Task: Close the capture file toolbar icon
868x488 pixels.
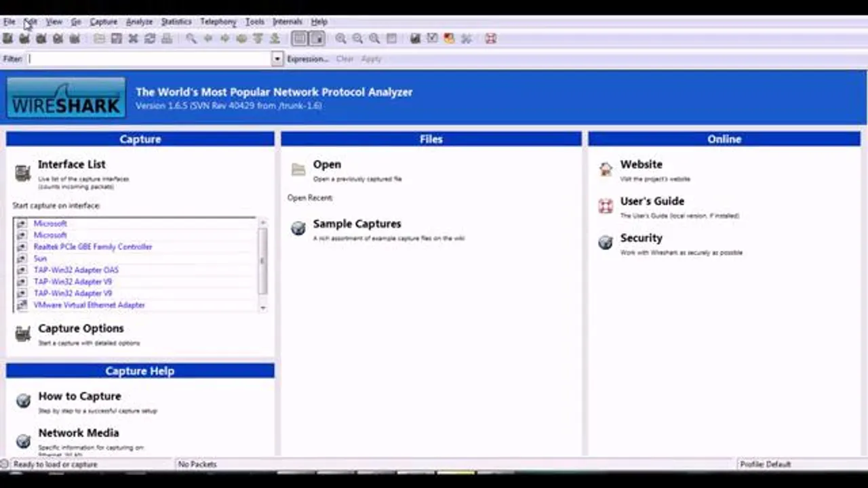Action: [x=133, y=39]
